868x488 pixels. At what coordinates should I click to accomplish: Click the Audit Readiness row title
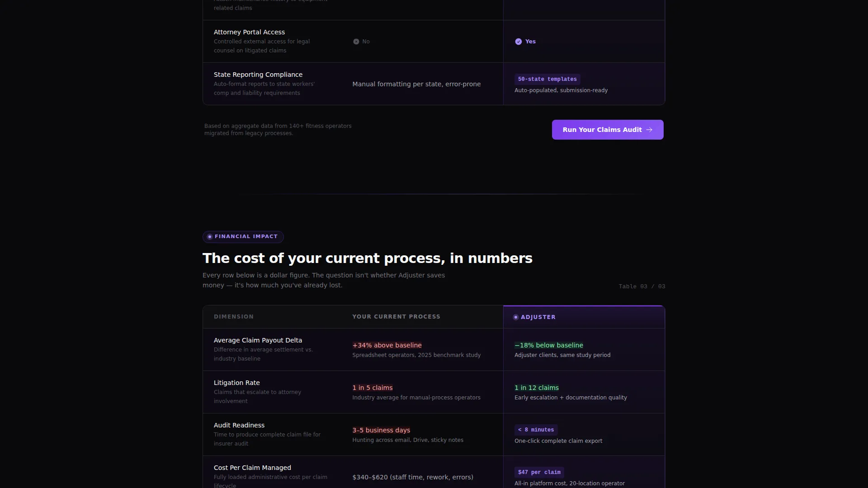coord(239,425)
